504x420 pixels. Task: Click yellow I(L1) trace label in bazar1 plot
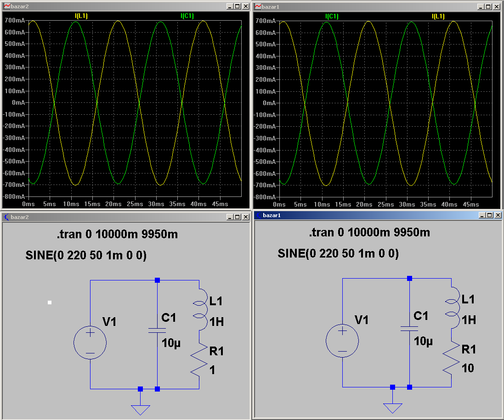pos(438,16)
